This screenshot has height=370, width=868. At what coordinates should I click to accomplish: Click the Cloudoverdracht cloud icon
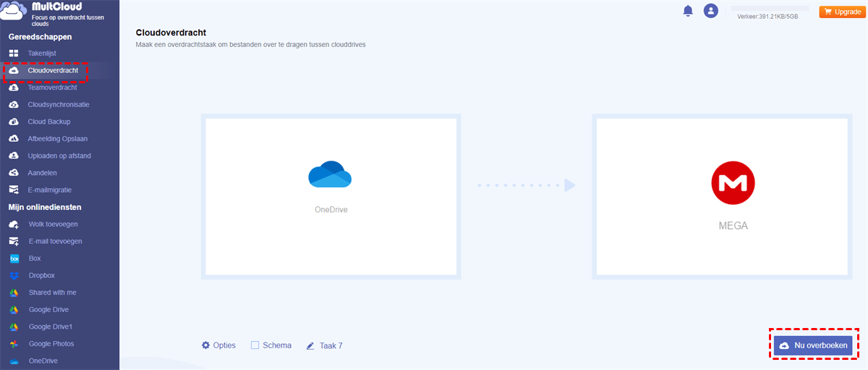[x=14, y=71]
